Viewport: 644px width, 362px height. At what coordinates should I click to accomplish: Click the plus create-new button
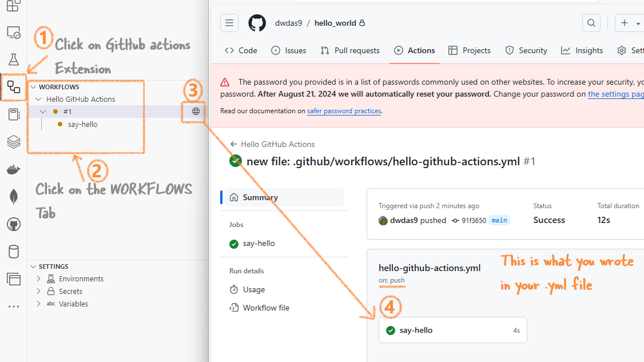coord(625,23)
